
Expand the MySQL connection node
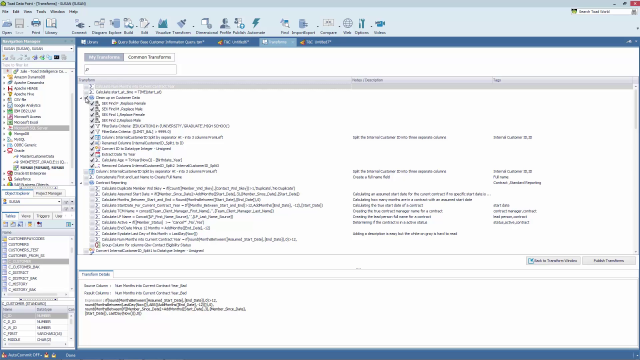pos(4,140)
